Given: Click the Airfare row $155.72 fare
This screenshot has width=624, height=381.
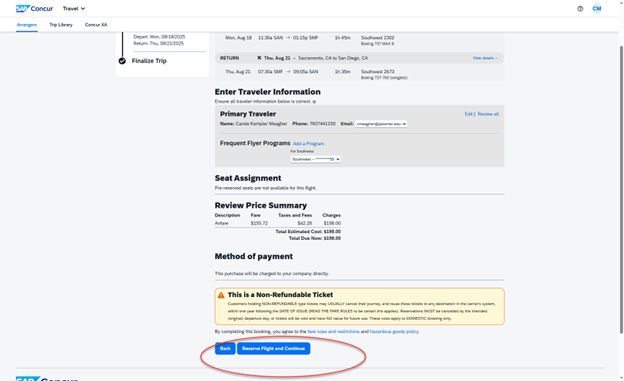Looking at the screenshot, I should point(259,223).
